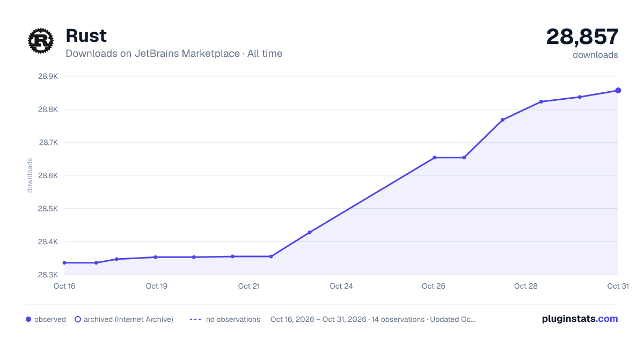Select the first data point at Oct 16
This screenshot has width=644, height=338.
pyautogui.click(x=64, y=263)
